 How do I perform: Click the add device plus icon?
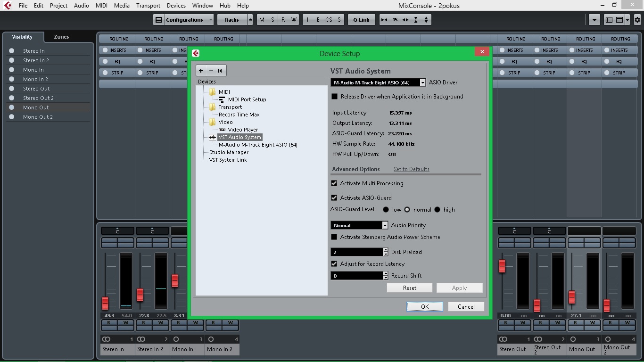point(201,71)
